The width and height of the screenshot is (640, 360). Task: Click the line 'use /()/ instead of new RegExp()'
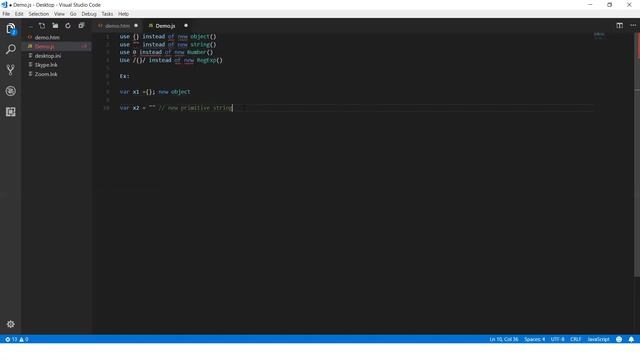click(x=171, y=60)
